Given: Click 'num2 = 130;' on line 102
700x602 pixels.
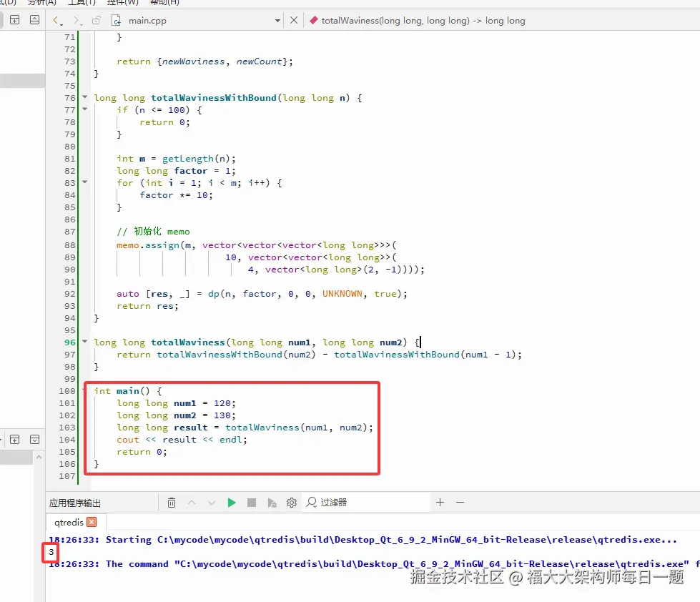Looking at the screenshot, I should pyautogui.click(x=205, y=415).
